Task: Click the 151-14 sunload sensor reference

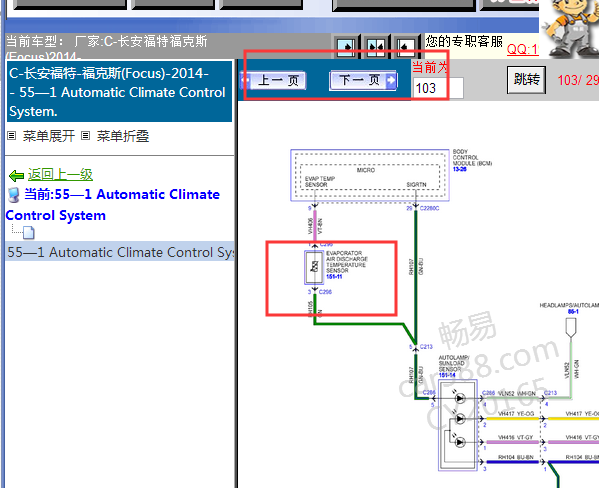Action: tap(447, 375)
